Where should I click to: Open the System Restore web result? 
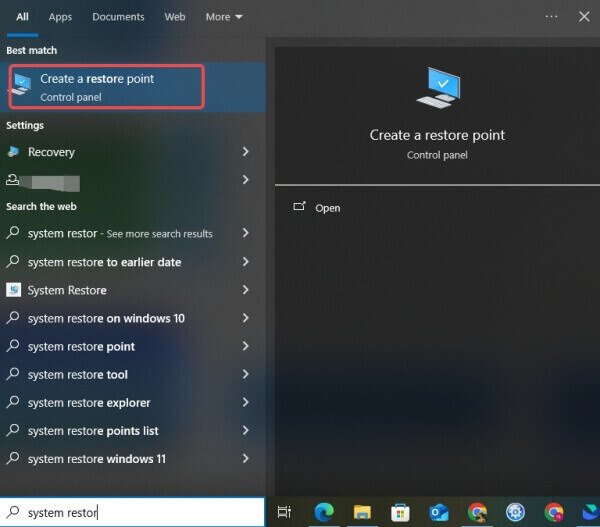pyautogui.click(x=133, y=290)
